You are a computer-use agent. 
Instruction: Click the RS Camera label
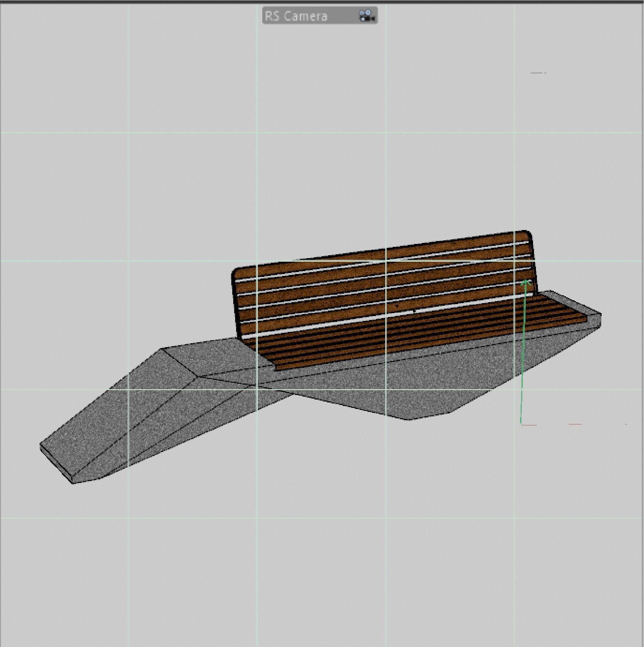[x=296, y=16]
